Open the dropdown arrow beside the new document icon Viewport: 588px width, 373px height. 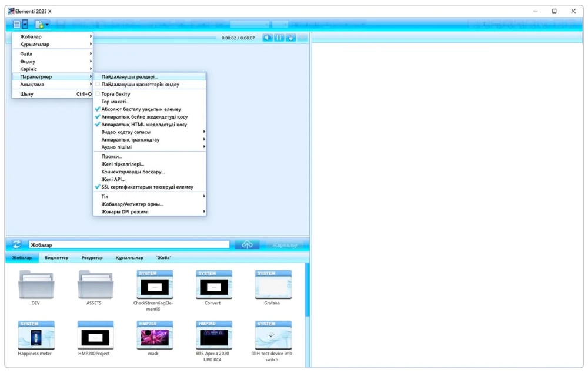point(47,25)
